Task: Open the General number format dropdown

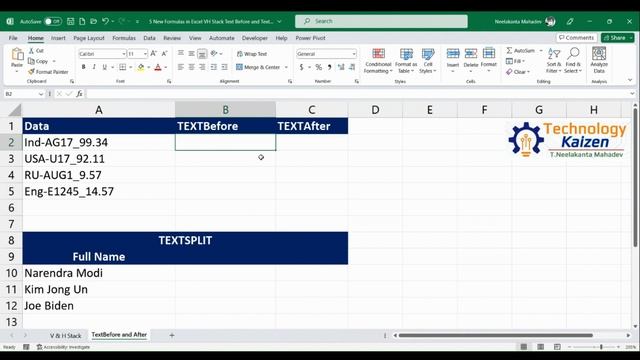Action: (354, 54)
